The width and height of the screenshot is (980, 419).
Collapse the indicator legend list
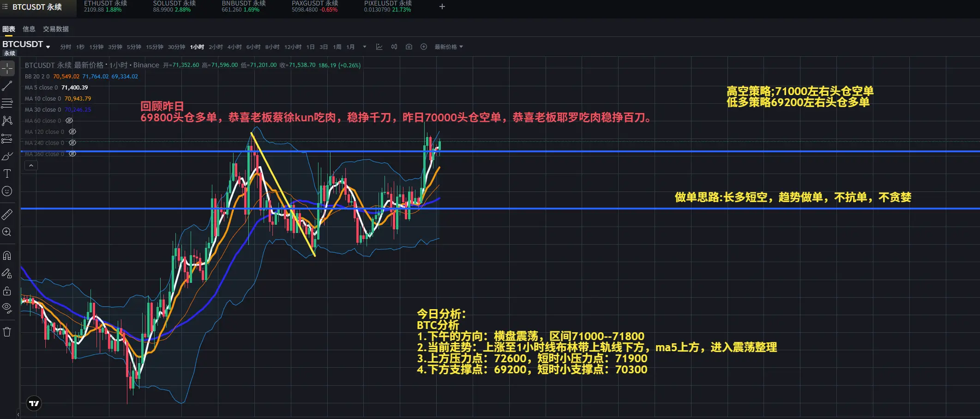pyautogui.click(x=31, y=165)
